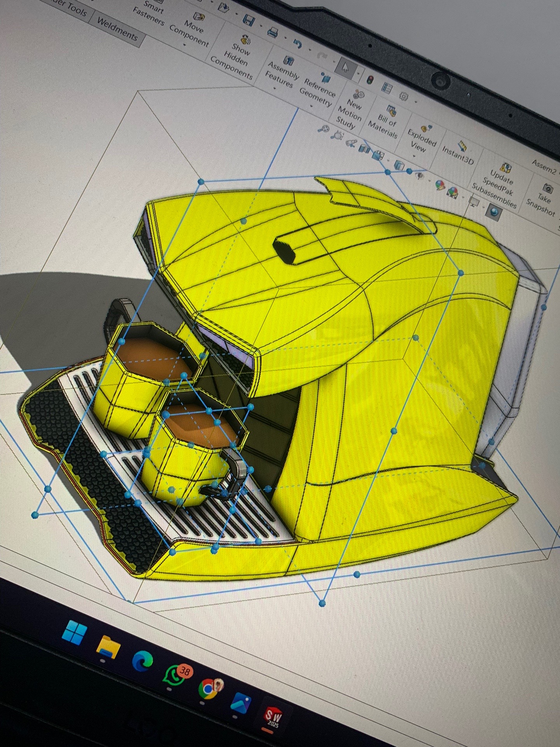Toggle Hide/Show Items eye icon
The image size is (560, 747).
[420, 176]
